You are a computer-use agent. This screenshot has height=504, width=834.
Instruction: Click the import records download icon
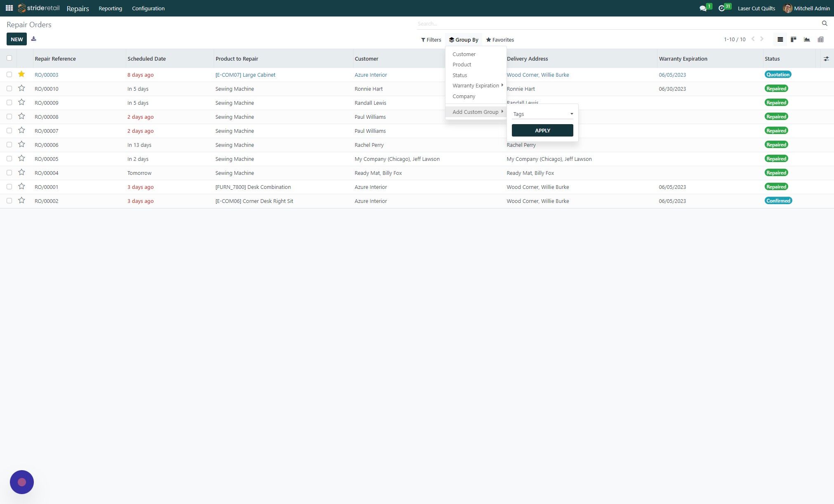click(34, 39)
